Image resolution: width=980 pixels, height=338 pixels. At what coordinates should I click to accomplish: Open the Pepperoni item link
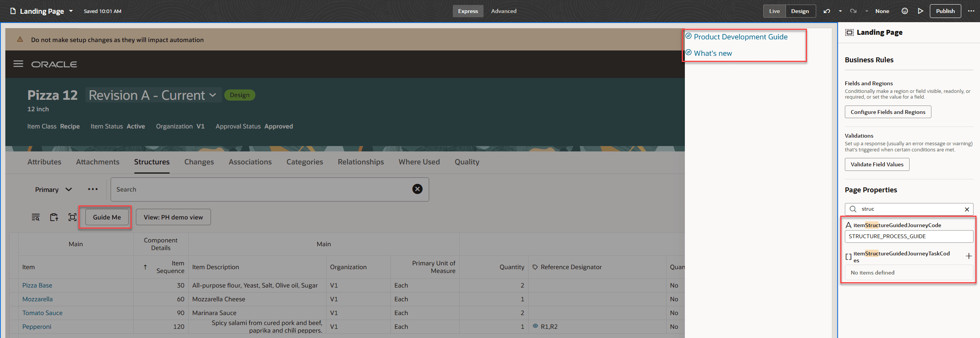[37, 327]
